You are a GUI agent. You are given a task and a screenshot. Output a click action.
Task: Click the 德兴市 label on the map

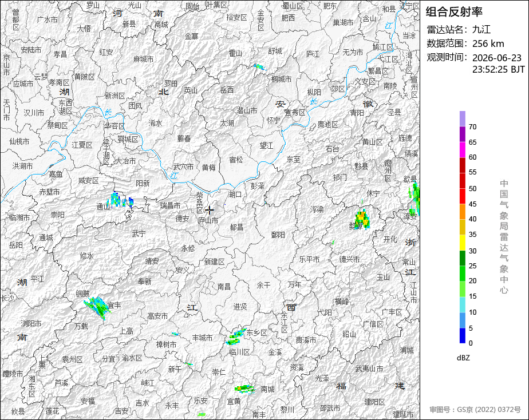tap(349, 259)
